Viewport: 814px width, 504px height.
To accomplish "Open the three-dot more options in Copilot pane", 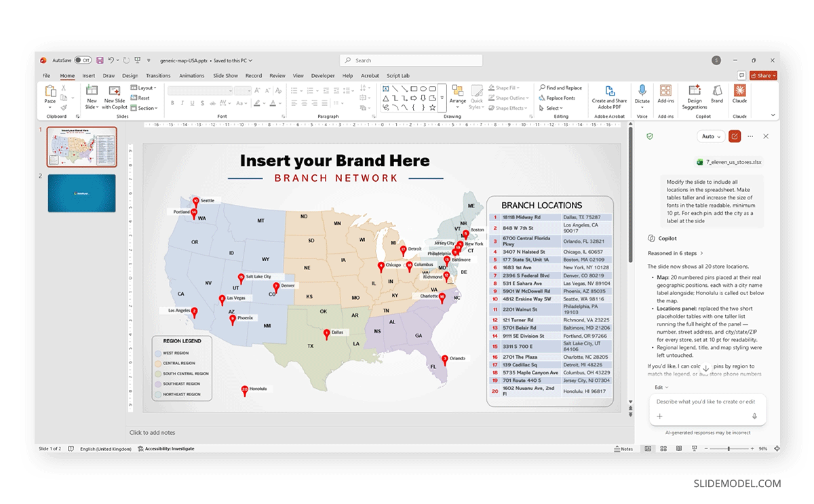I will click(750, 136).
